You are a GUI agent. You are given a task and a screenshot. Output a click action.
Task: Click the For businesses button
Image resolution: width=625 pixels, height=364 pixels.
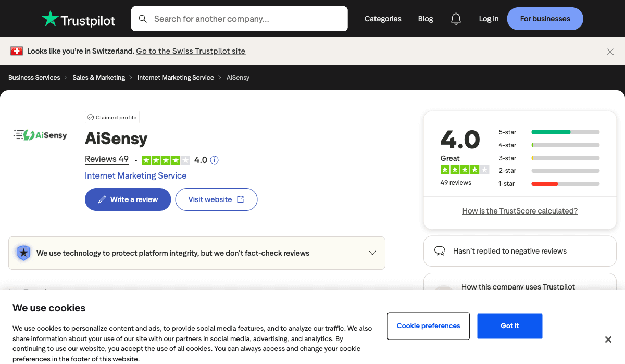pos(545,19)
